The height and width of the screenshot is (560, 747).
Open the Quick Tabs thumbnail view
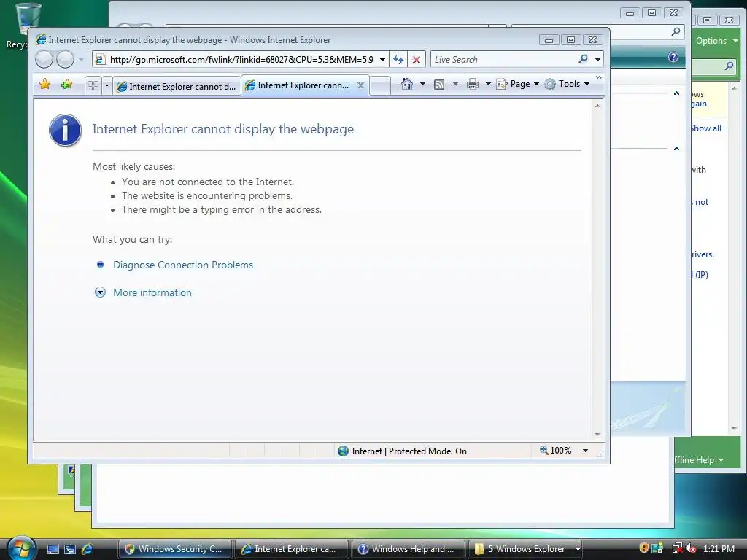pyautogui.click(x=93, y=86)
